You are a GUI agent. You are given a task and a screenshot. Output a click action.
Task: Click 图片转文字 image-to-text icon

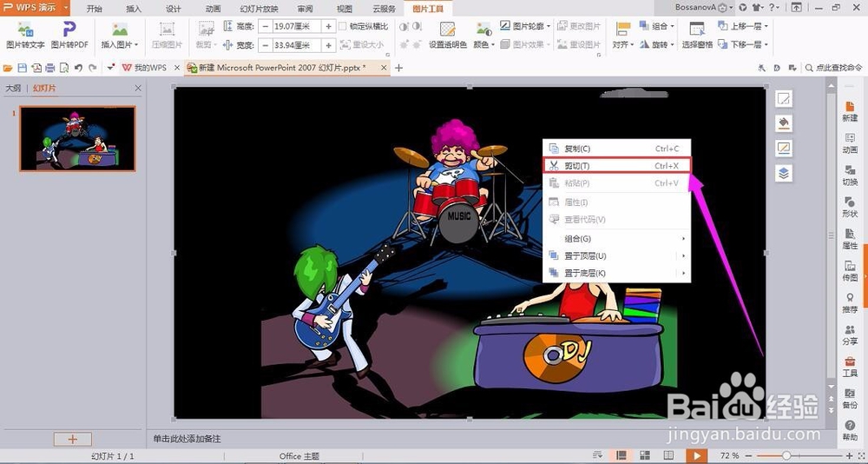click(x=25, y=36)
